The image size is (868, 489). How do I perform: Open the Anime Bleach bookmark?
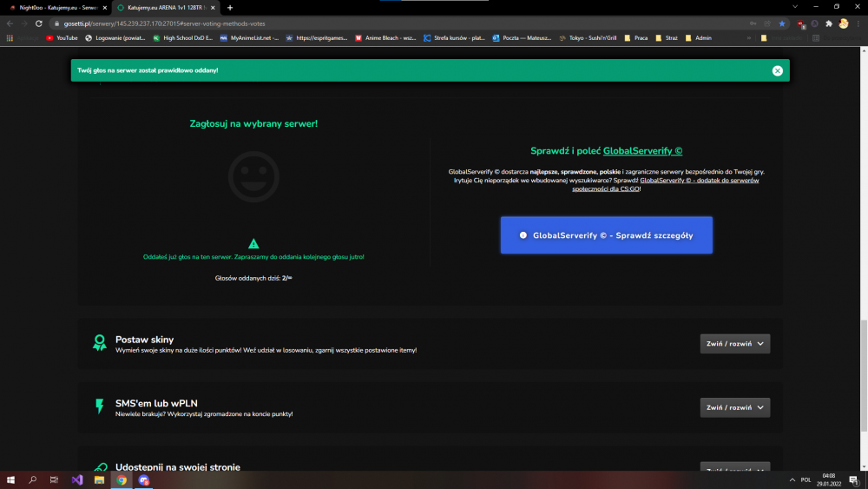tap(385, 38)
